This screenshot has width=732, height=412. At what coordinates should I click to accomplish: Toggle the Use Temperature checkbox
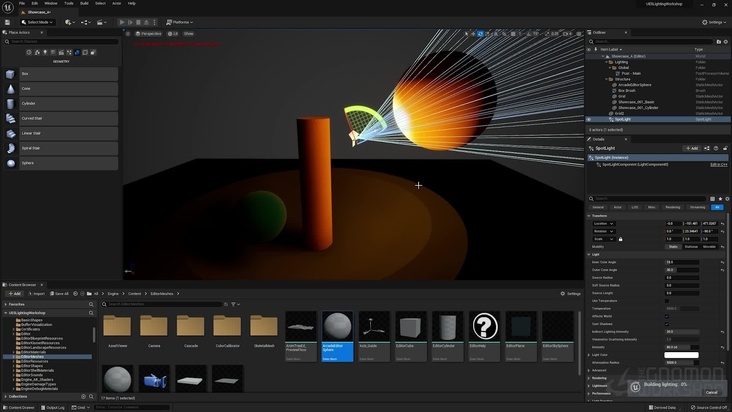tap(667, 300)
